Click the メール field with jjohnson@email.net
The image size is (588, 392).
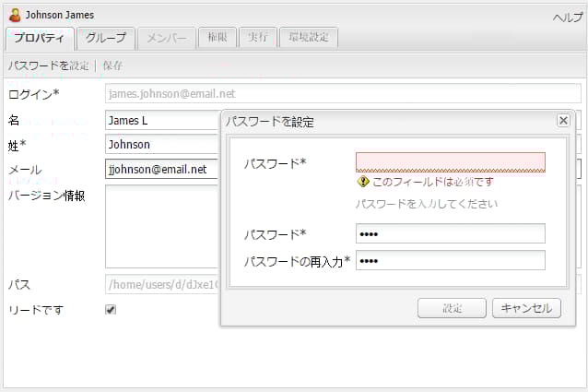[162, 169]
